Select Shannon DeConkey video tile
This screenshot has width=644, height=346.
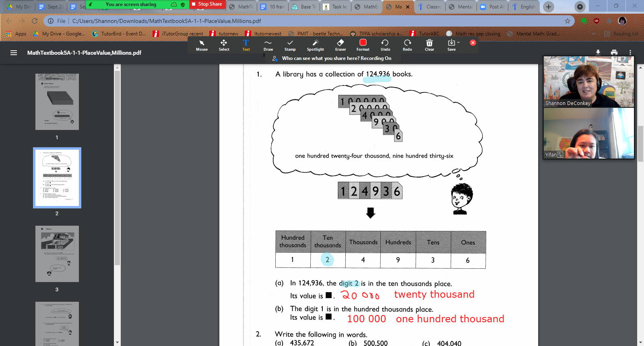(x=588, y=82)
